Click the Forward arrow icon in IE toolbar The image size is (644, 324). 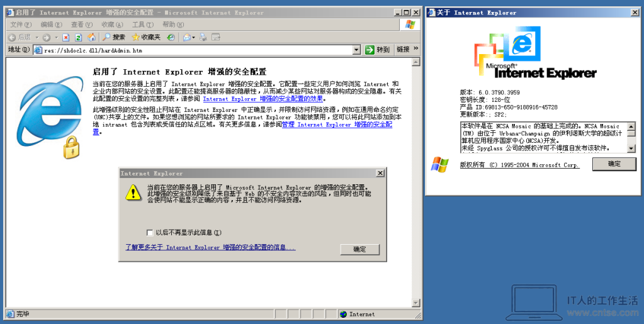click(47, 37)
